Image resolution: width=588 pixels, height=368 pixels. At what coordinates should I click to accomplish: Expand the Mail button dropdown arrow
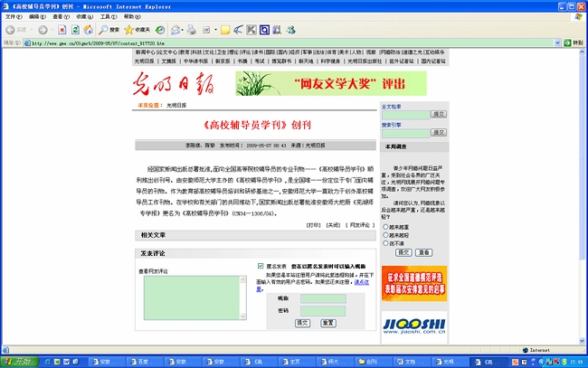(x=183, y=30)
